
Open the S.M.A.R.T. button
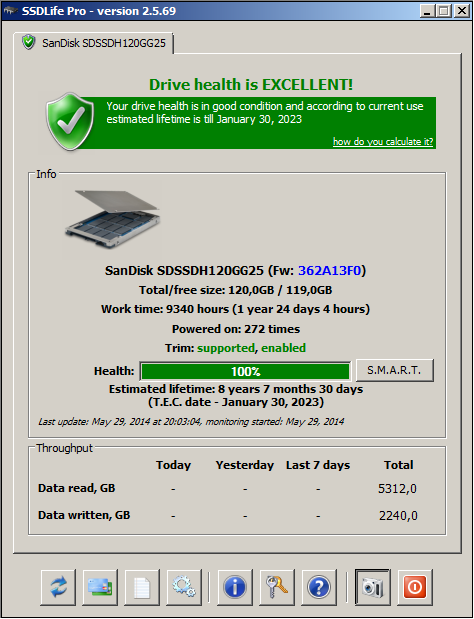(394, 370)
